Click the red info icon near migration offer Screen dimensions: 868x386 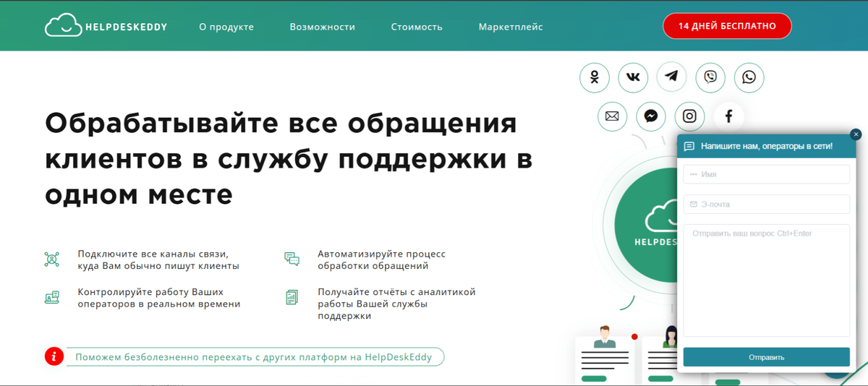(x=54, y=356)
